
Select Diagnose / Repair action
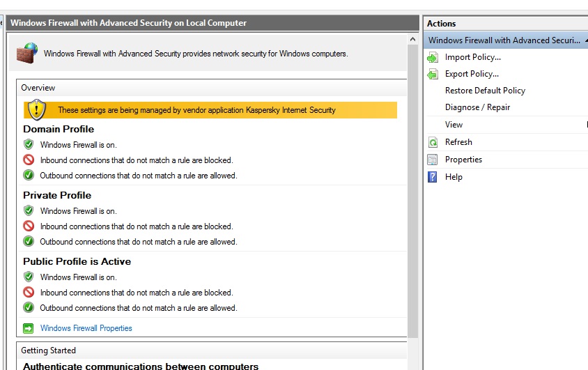tap(477, 107)
